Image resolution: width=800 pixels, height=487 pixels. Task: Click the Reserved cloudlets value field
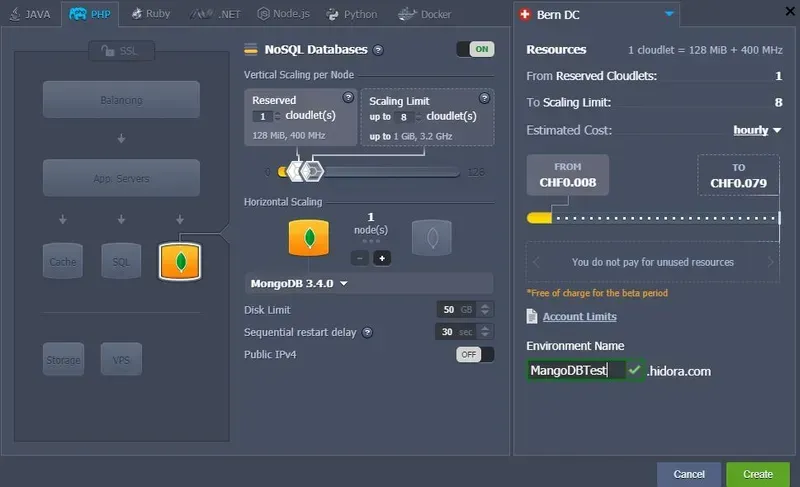click(263, 116)
